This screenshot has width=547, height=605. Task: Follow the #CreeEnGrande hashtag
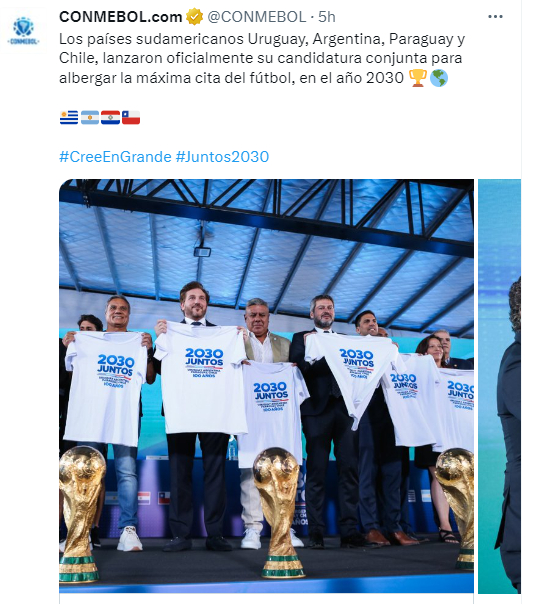point(115,157)
